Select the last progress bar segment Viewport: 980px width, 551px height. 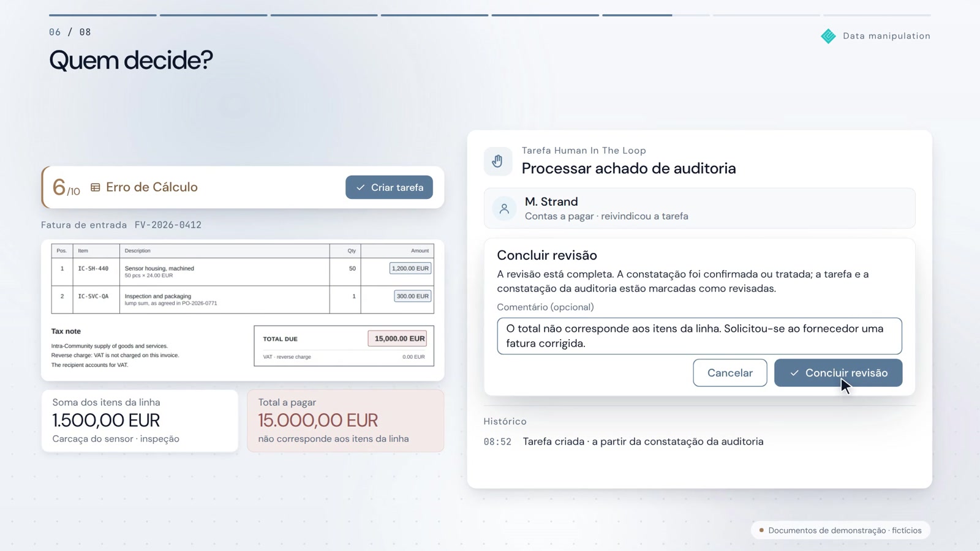click(877, 15)
